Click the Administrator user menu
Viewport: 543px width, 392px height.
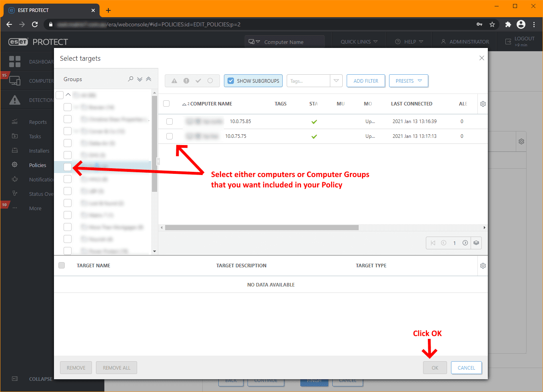tap(465, 42)
